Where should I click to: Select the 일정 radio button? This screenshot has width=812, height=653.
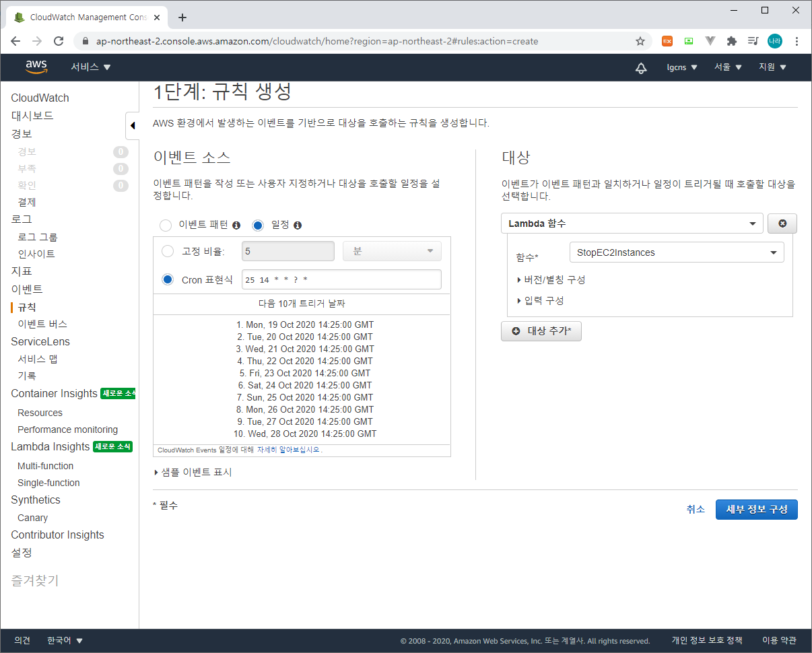coord(258,226)
